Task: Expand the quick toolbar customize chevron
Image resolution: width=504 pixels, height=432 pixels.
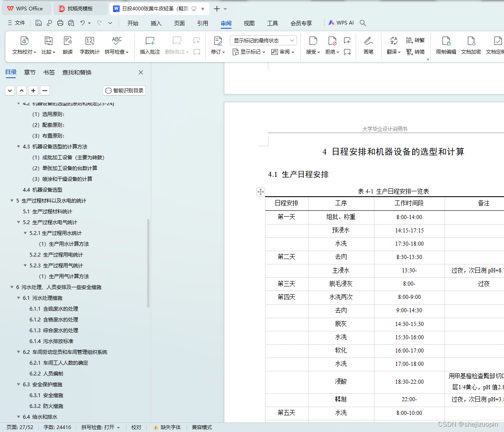Action: click(x=110, y=23)
